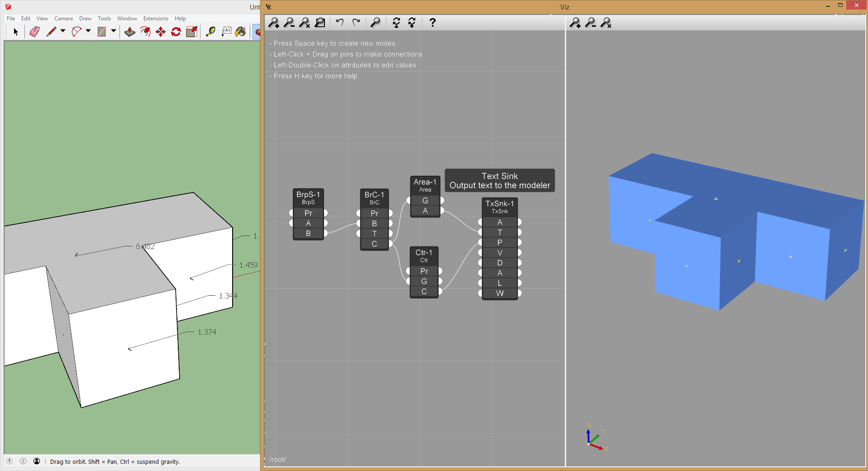The height and width of the screenshot is (471, 868).
Task: Click the Area-1 node's A attribute
Action: (x=425, y=211)
